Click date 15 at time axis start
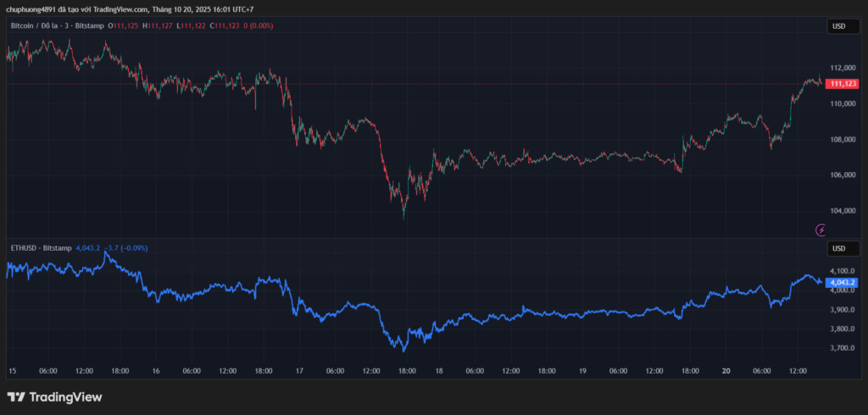 click(12, 371)
